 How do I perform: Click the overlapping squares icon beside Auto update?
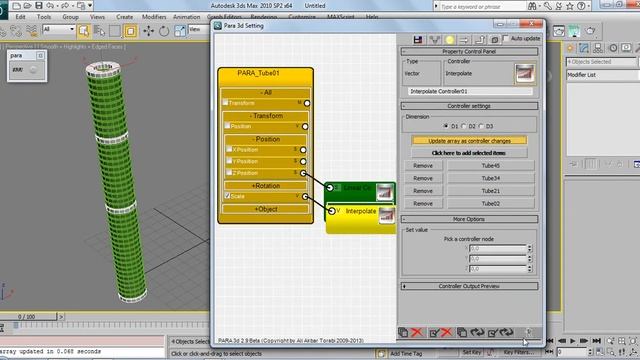pyautogui.click(x=494, y=40)
